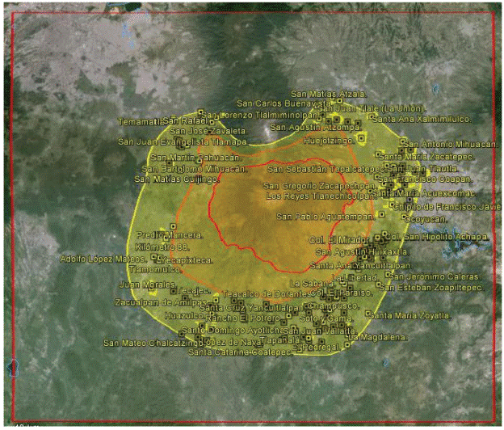Select the La Magdalena placemark marker
This screenshot has height=430, width=504.
[347, 345]
